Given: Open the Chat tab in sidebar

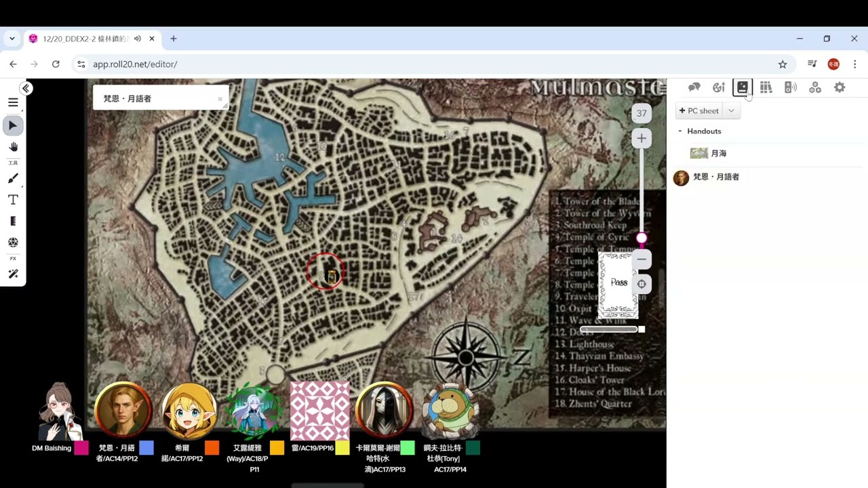Looking at the screenshot, I should [x=694, y=87].
